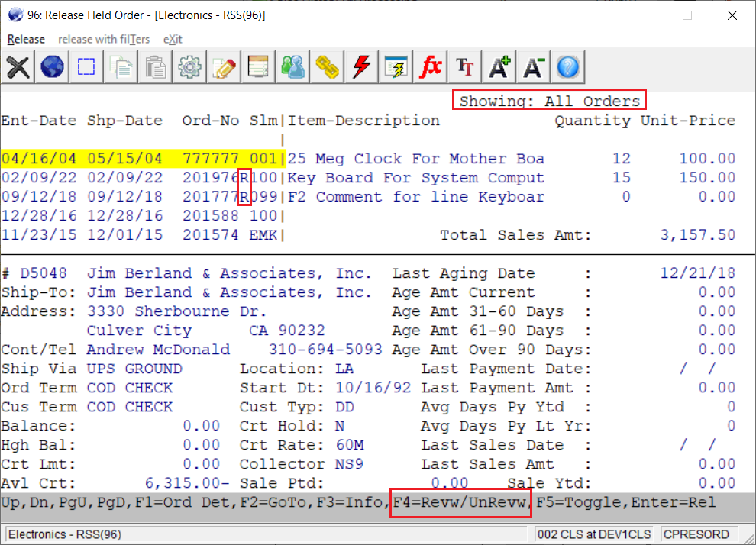
Task: Click the Item-Description column header
Action: point(363,121)
